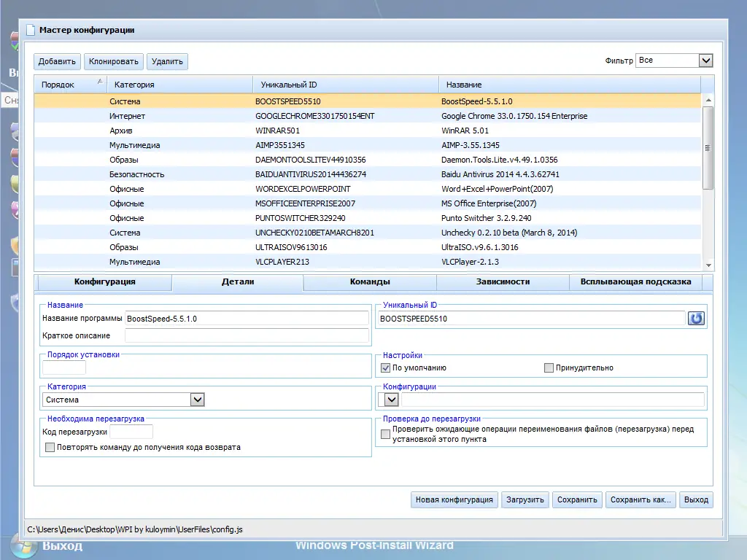
Task: Open the Всплывающая подсказка tab
Action: (x=635, y=282)
